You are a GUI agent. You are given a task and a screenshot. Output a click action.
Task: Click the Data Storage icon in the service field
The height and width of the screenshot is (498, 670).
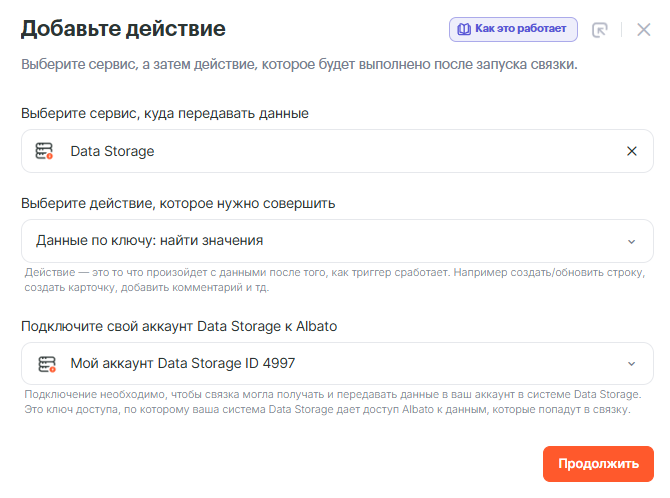coord(44,151)
